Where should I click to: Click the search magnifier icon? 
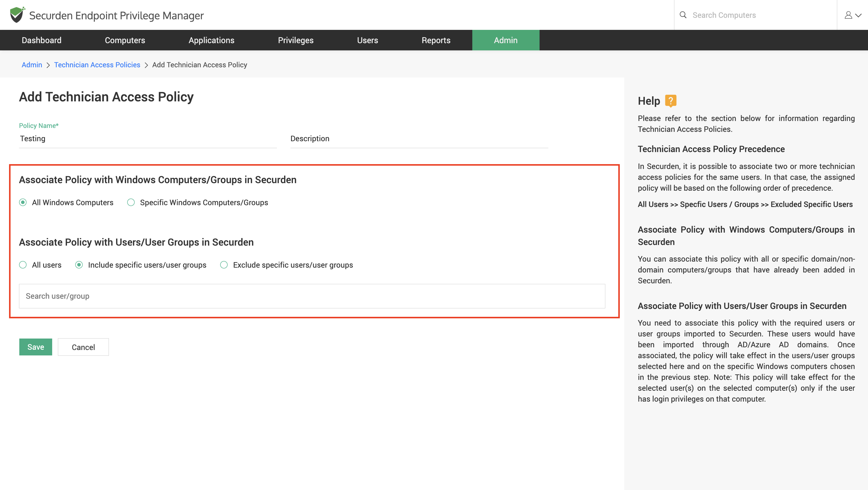(x=683, y=15)
